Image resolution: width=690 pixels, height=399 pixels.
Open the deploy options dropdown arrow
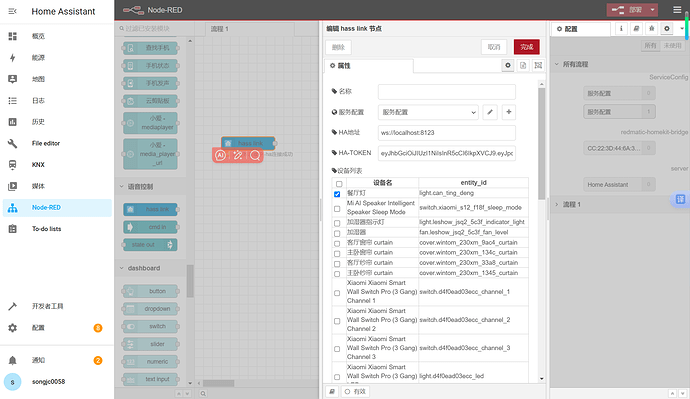point(653,10)
